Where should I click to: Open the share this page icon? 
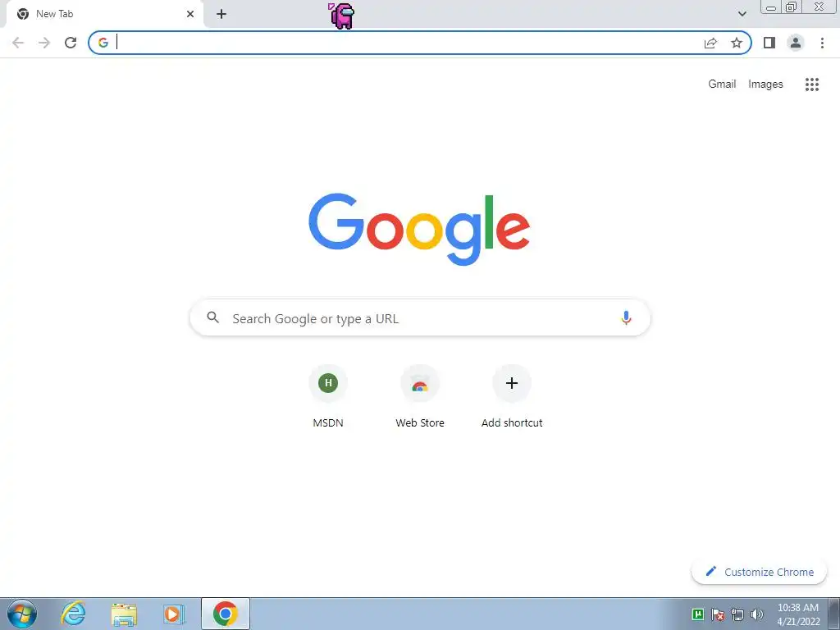tap(710, 43)
